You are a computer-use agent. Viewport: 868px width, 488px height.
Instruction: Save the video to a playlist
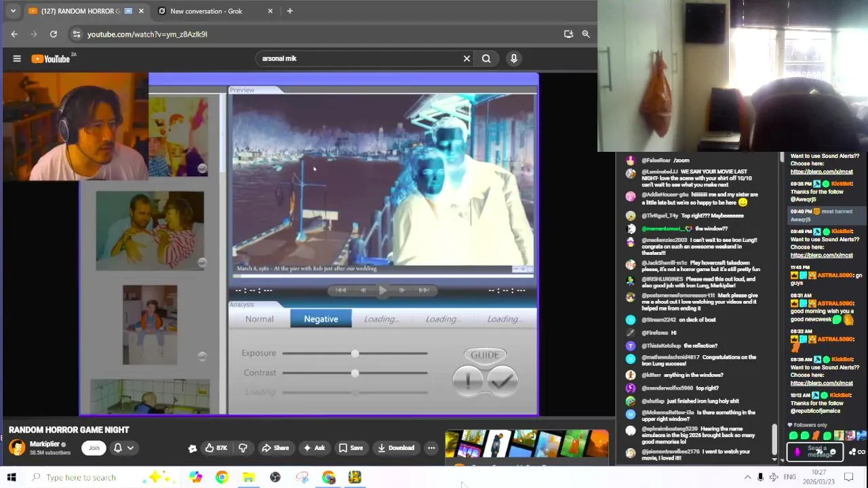pos(351,448)
